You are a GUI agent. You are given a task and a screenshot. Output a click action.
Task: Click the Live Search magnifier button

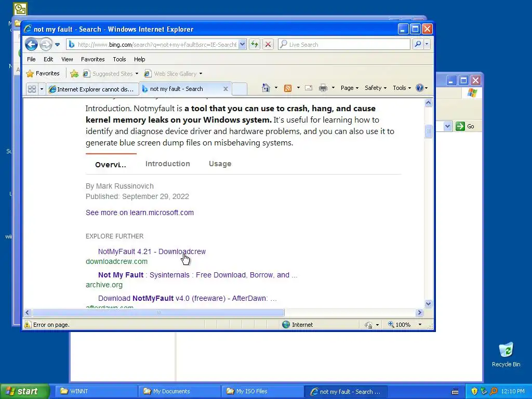point(418,44)
